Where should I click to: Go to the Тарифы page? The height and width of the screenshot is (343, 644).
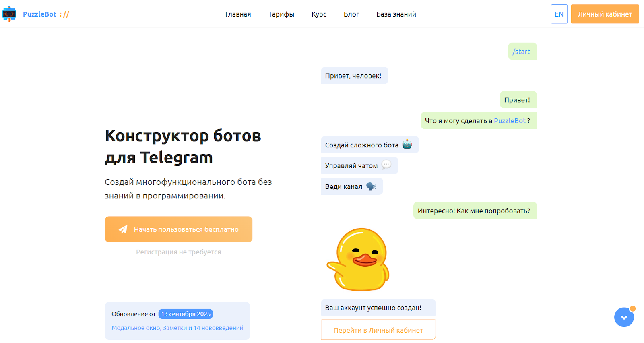[281, 14]
